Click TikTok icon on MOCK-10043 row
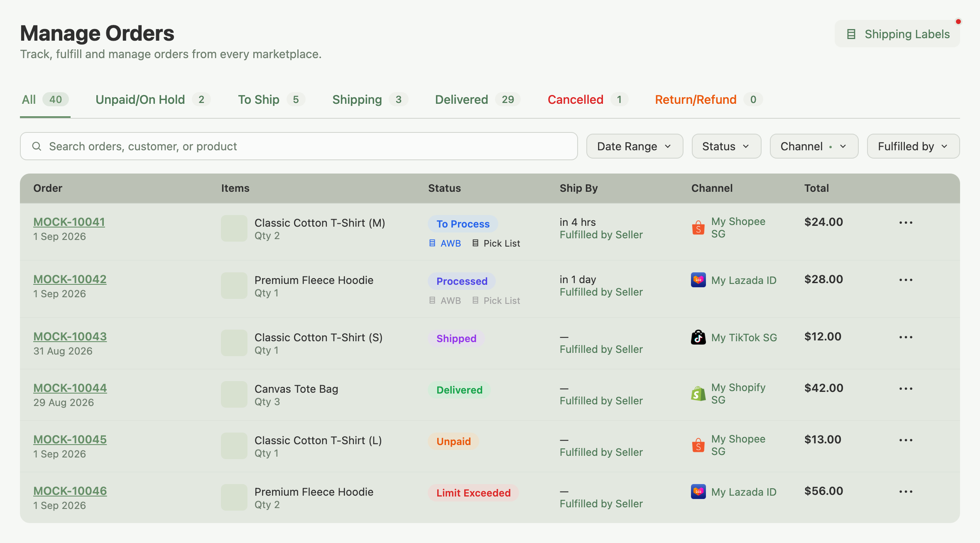Viewport: 980px width, 543px height. (x=698, y=337)
